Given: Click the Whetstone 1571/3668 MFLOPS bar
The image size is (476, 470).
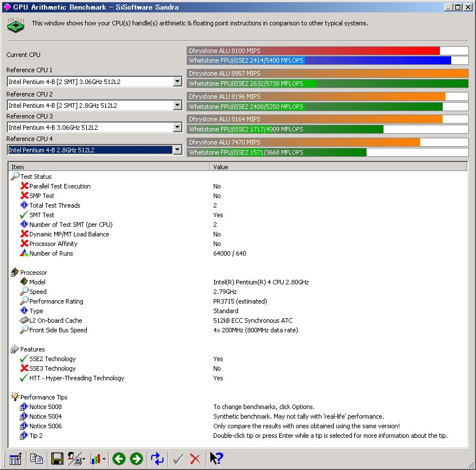Looking at the screenshot, I should click(x=327, y=152).
